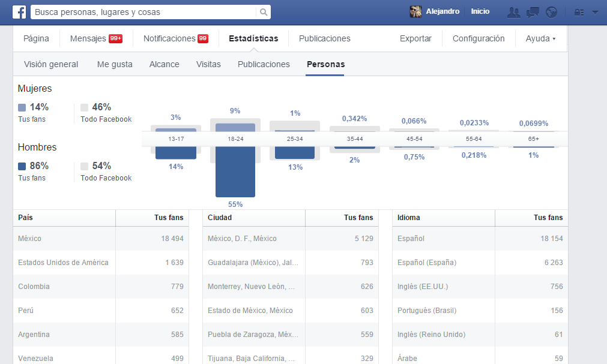607x364 pixels.
Task: Click the Inglés (EE.UU.) language row
Action: 480,287
